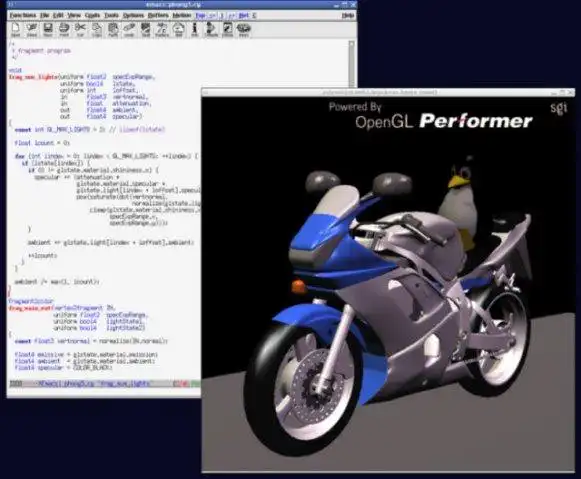Image resolution: width=581 pixels, height=479 pixels.
Task: Click the 'uniform int loffset' parameter line
Action: click(98, 90)
